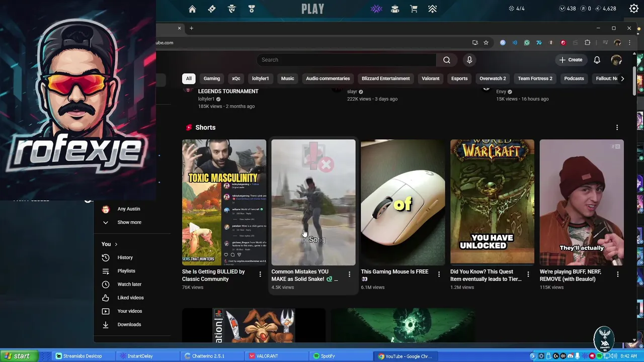Open the white gaming mouse short thumbnail

[403, 202]
